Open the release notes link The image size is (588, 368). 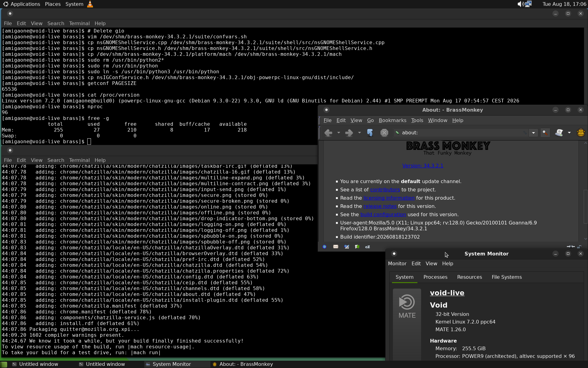point(380,206)
